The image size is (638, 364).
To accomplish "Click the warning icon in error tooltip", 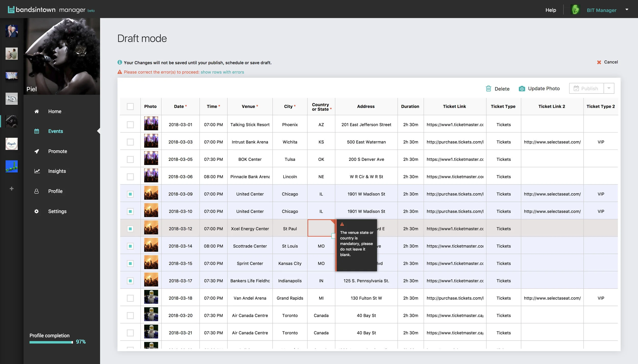I will 342,224.
